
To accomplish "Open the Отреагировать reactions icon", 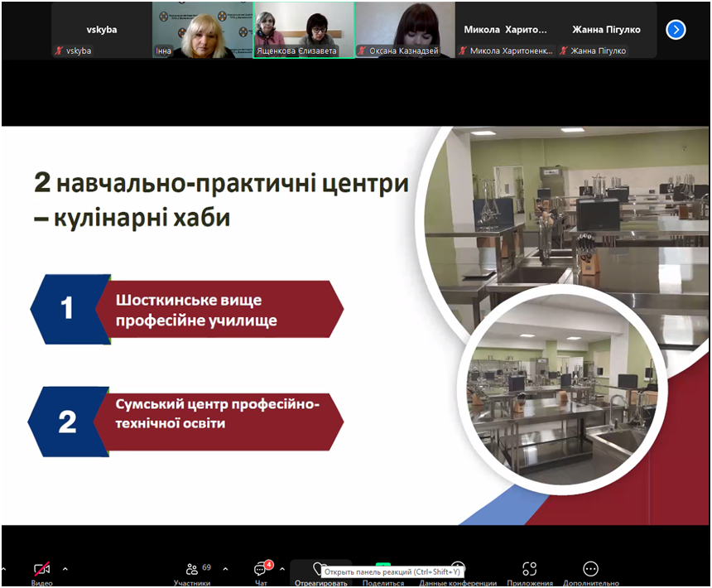I will click(319, 568).
